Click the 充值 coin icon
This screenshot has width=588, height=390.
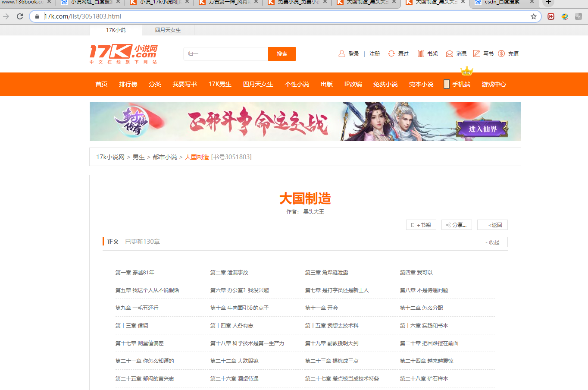[501, 53]
